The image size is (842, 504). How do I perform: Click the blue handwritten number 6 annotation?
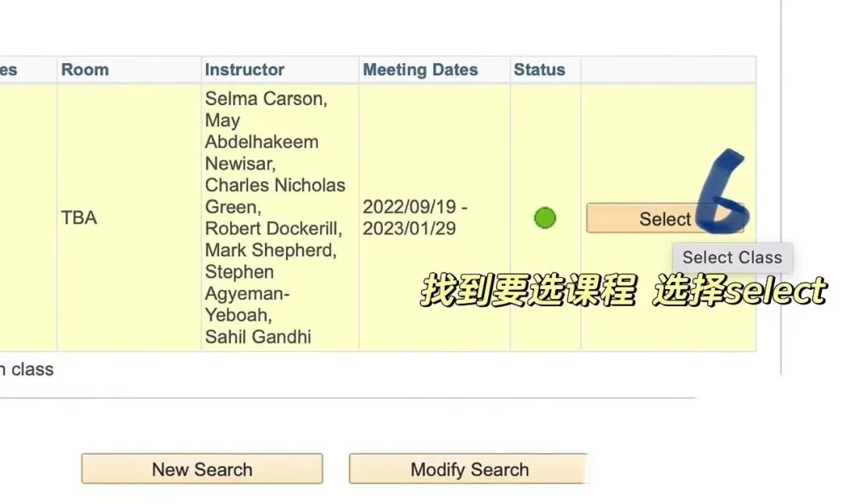(x=722, y=195)
